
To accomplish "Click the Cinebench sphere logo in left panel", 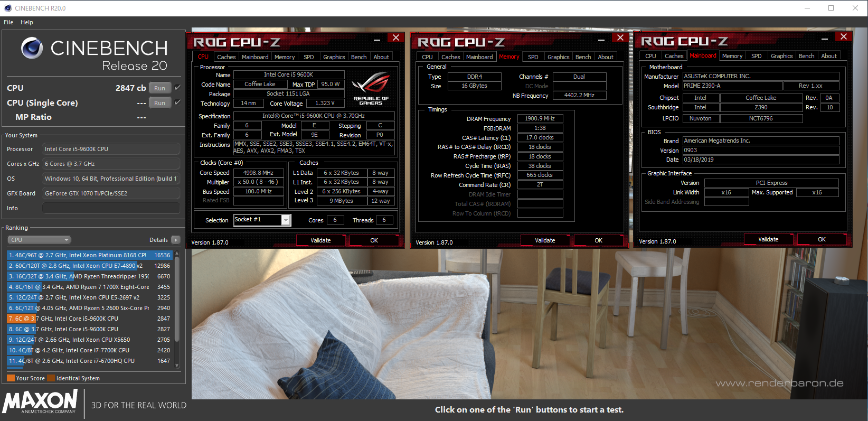I will point(32,48).
